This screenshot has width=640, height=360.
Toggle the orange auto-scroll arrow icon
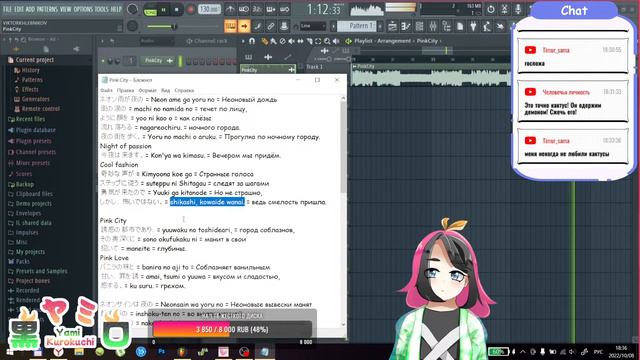point(244,26)
